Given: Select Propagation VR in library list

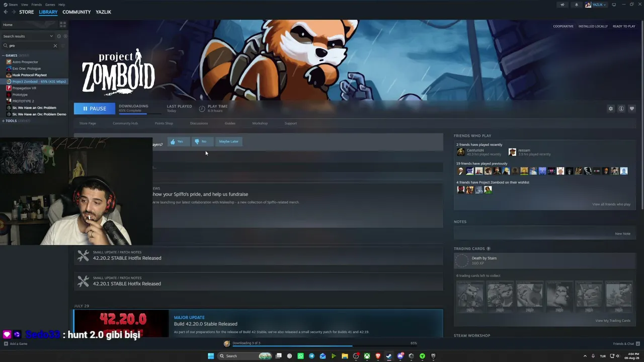Looking at the screenshot, I should click(24, 88).
